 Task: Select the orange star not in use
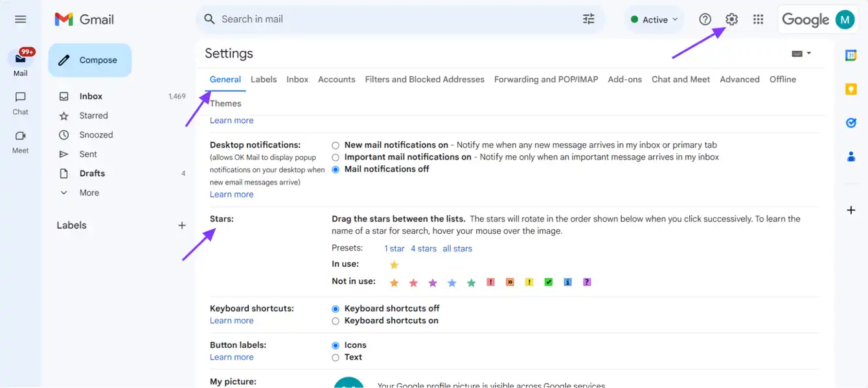394,282
